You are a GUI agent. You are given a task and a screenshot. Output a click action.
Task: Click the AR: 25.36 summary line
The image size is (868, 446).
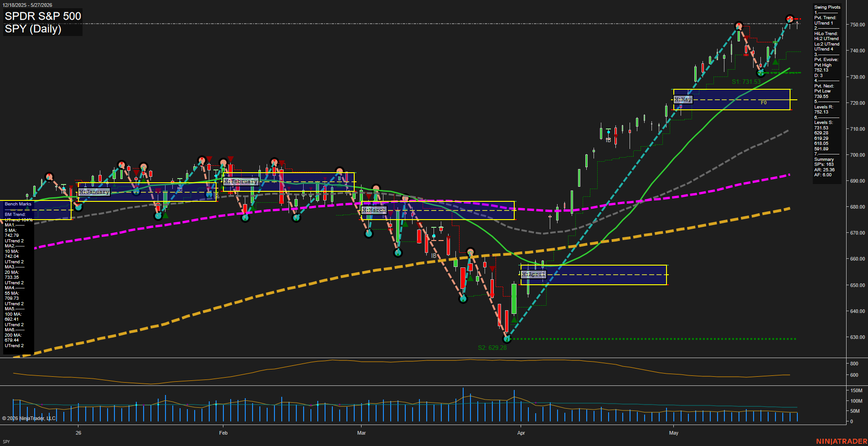(x=824, y=170)
